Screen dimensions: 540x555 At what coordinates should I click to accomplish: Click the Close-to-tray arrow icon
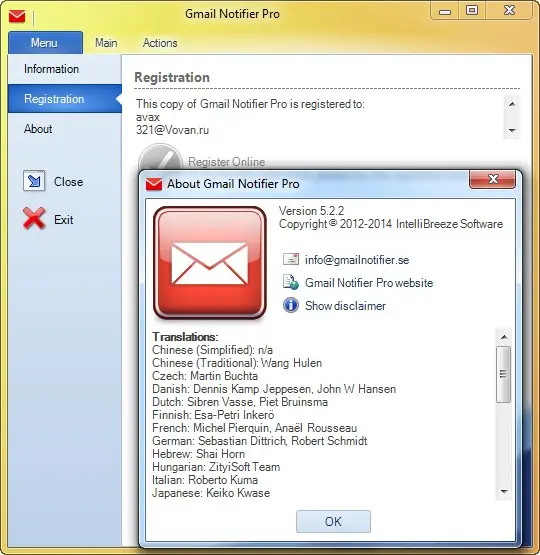(x=34, y=181)
